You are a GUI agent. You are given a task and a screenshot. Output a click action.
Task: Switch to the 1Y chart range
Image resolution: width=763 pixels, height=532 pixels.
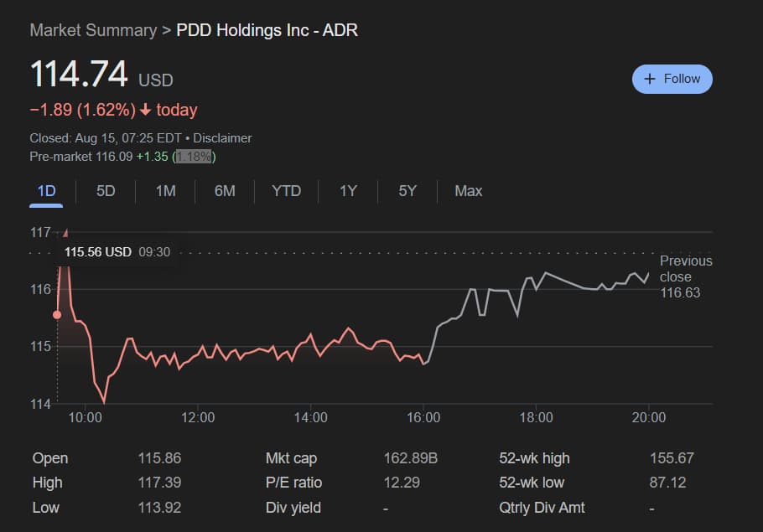(349, 191)
